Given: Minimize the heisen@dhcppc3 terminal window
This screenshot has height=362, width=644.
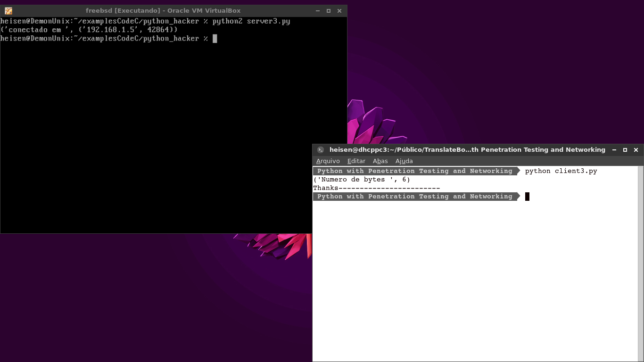Looking at the screenshot, I should (x=614, y=150).
